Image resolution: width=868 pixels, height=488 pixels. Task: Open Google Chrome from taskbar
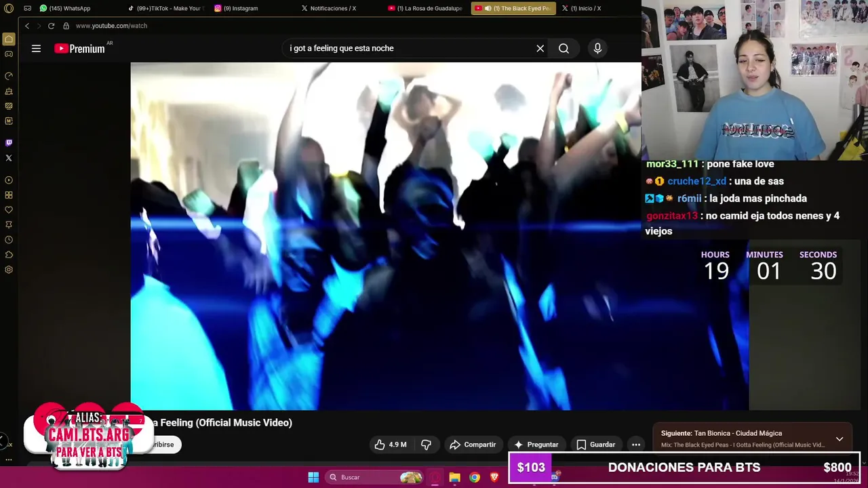475,477
